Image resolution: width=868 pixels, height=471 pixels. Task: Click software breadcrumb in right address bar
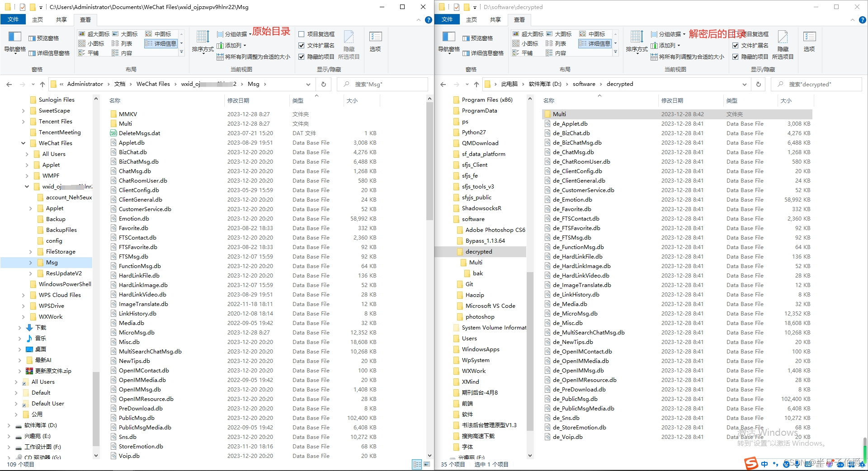pos(584,84)
